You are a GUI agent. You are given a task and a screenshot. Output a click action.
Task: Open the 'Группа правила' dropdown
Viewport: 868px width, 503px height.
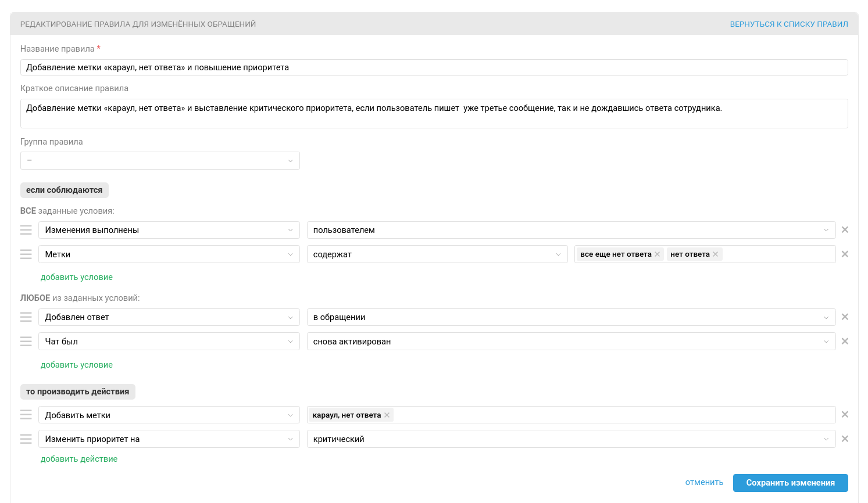[160, 160]
